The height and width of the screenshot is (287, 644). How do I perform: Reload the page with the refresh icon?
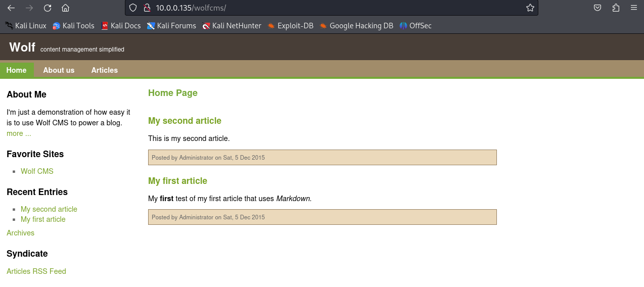[48, 8]
